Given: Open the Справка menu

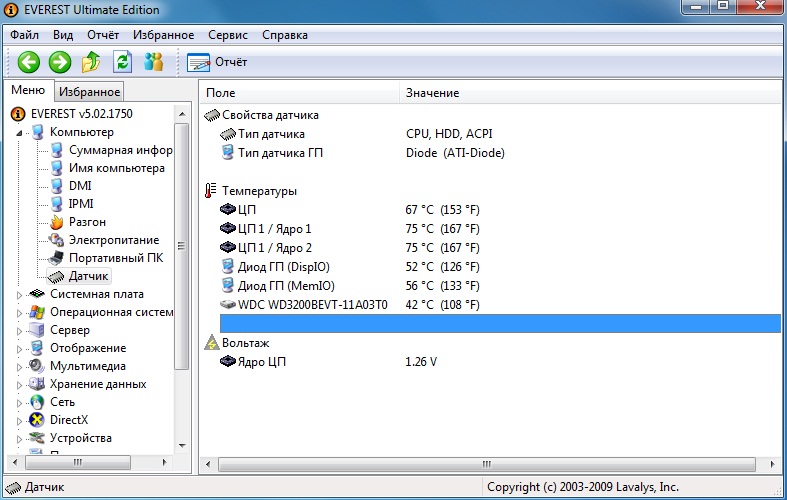Looking at the screenshot, I should pyautogui.click(x=285, y=35).
